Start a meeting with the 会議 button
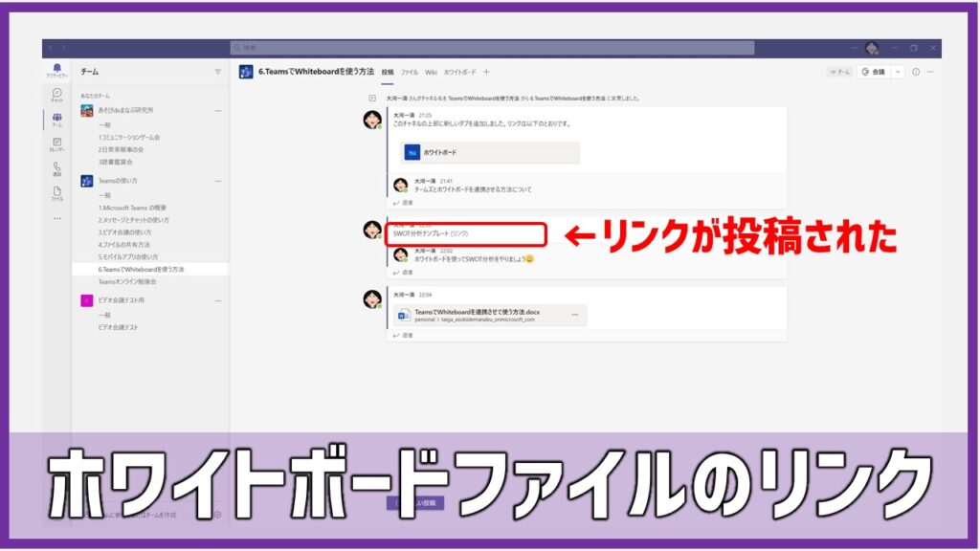The width and height of the screenshot is (980, 551). pos(875,72)
